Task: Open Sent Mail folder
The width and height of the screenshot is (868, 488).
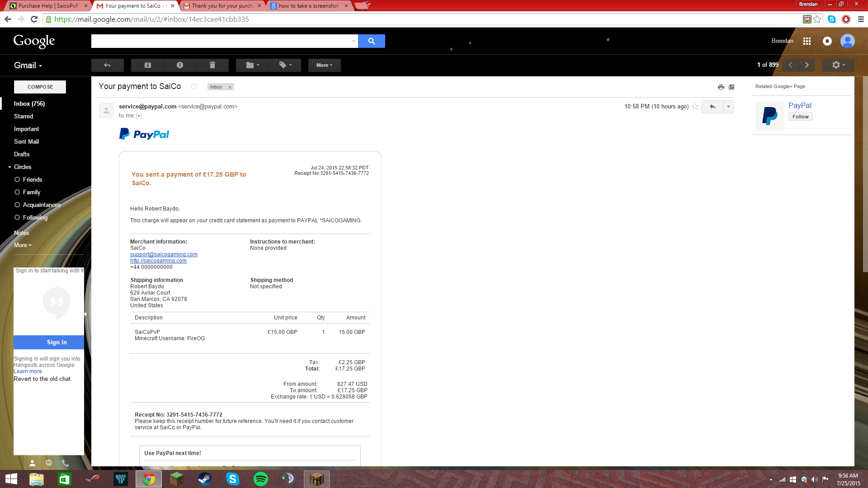Action: click(x=26, y=141)
